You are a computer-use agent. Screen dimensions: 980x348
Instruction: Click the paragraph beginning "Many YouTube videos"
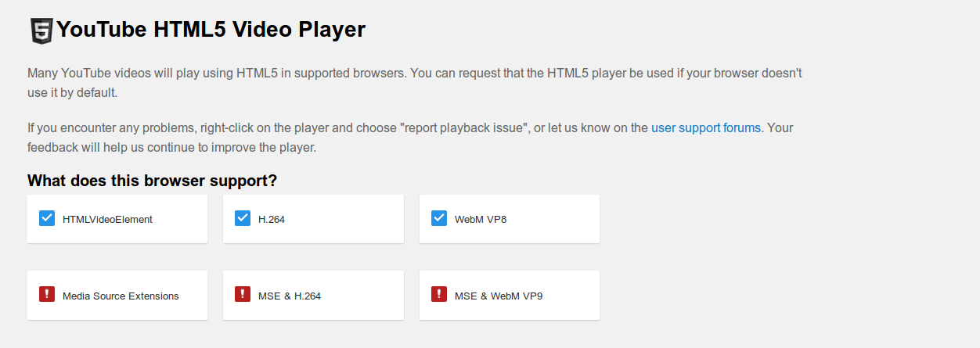click(414, 74)
